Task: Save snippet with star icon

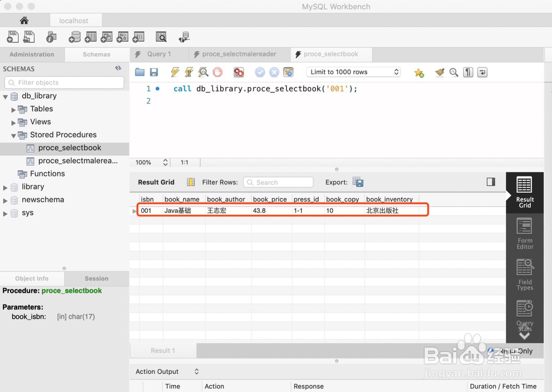Action: (x=419, y=72)
